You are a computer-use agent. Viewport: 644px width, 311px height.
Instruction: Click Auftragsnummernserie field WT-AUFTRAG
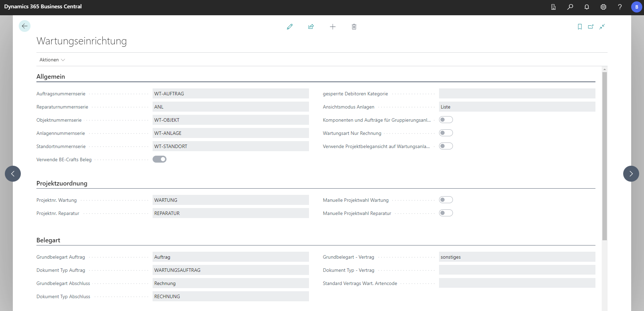click(231, 94)
